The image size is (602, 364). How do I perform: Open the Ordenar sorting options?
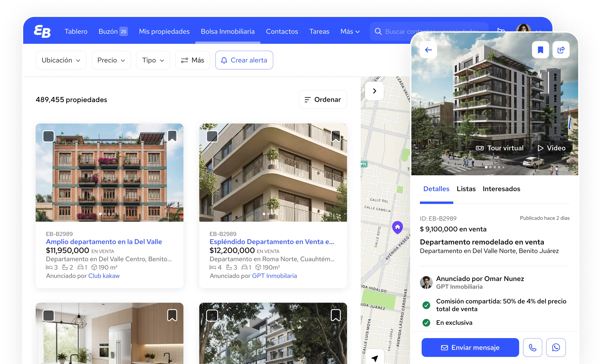(323, 99)
